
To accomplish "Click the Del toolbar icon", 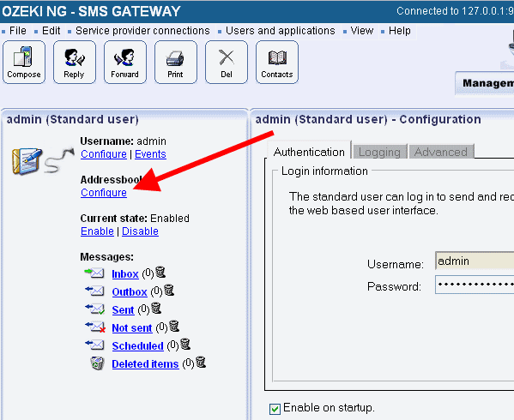I will [x=227, y=63].
